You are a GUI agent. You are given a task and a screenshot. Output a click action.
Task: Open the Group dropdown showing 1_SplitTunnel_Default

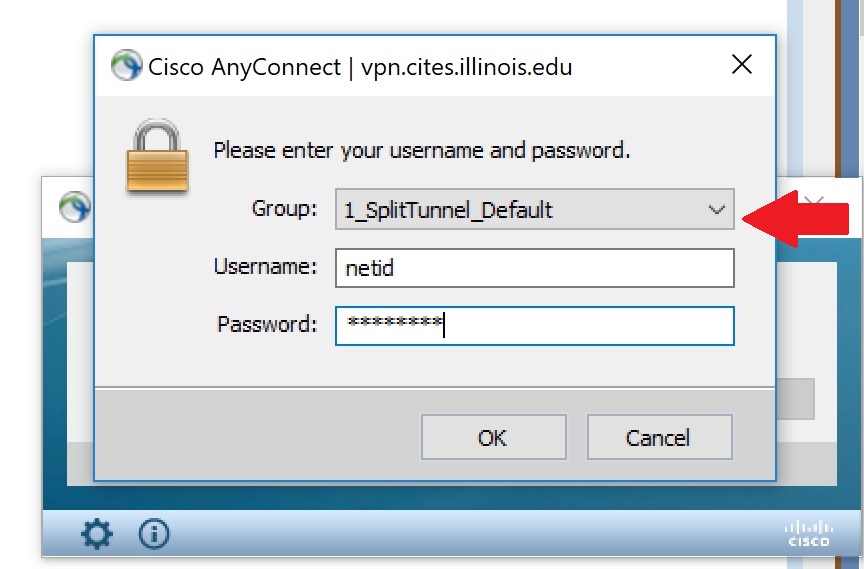pyautogui.click(x=534, y=210)
